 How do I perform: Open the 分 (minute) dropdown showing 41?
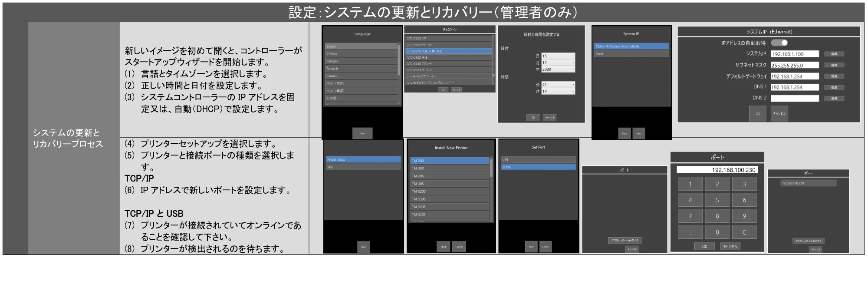pyautogui.click(x=558, y=85)
